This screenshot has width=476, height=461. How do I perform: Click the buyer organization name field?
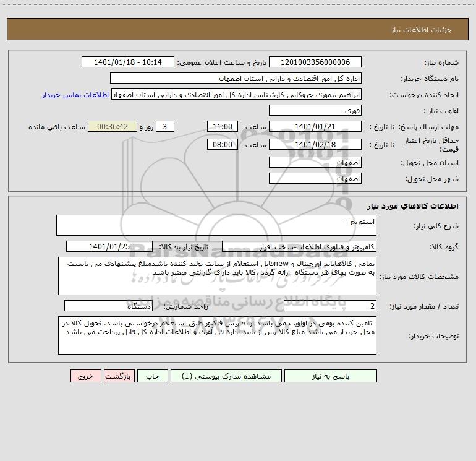click(x=236, y=78)
